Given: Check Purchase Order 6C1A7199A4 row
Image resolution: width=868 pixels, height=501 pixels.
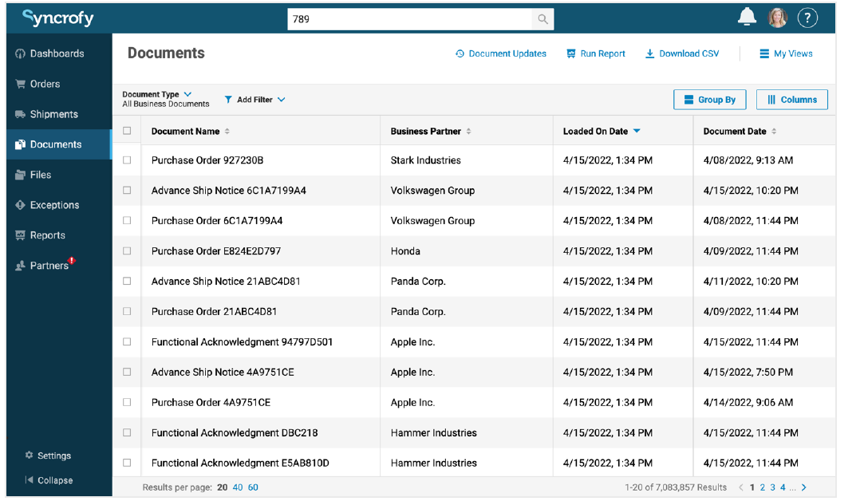Looking at the screenshot, I should 127,220.
